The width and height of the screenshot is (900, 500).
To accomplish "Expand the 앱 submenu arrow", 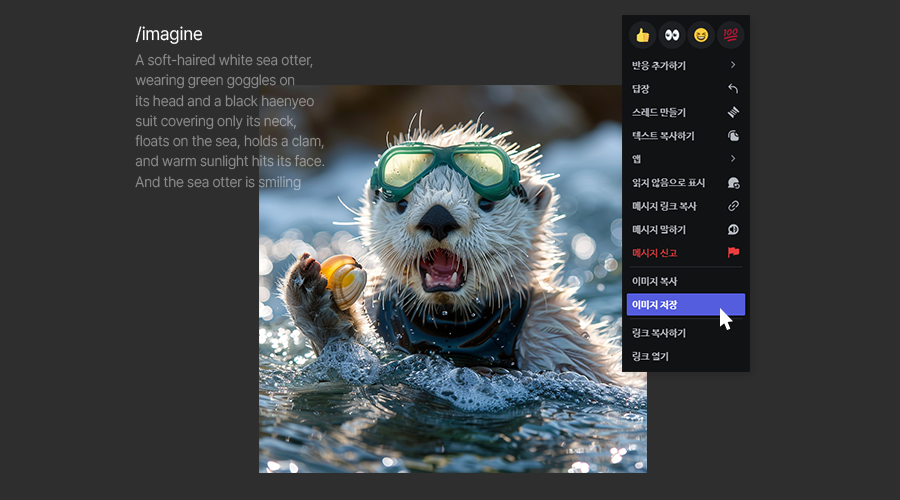I will (x=733, y=159).
